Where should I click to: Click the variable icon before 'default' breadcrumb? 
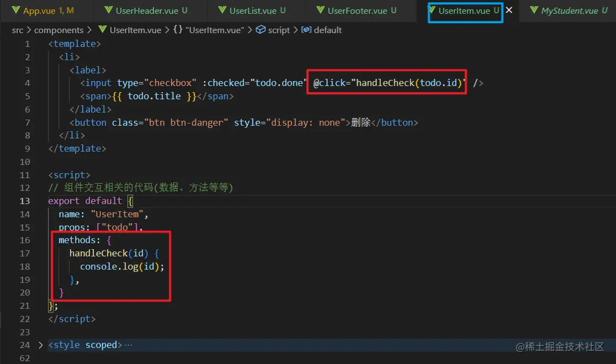click(x=306, y=30)
